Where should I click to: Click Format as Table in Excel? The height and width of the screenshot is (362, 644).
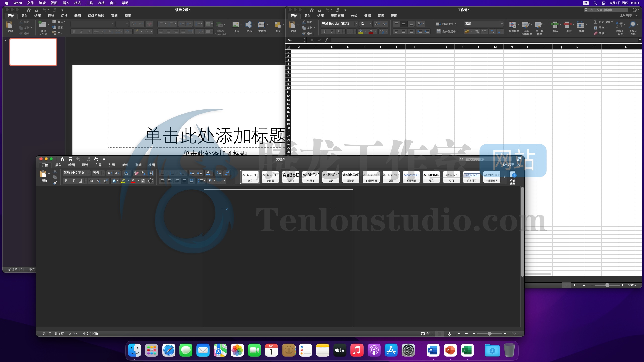pyautogui.click(x=527, y=28)
